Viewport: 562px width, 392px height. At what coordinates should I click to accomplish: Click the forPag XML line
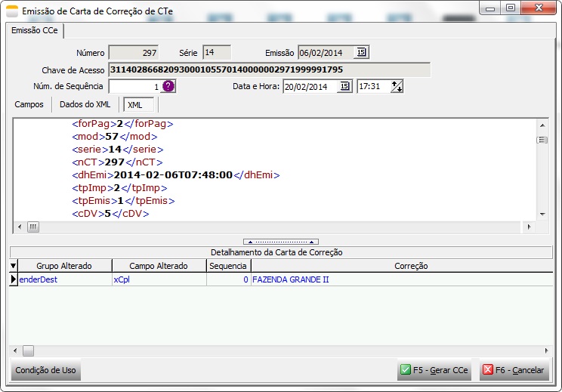122,124
